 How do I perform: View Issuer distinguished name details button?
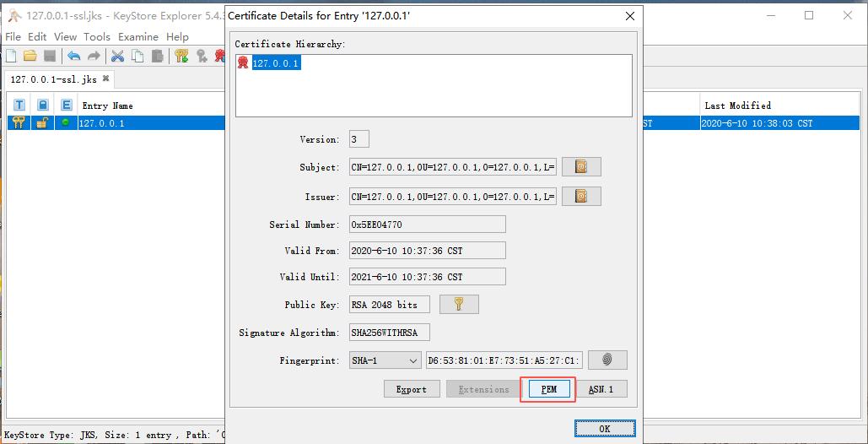(x=581, y=196)
